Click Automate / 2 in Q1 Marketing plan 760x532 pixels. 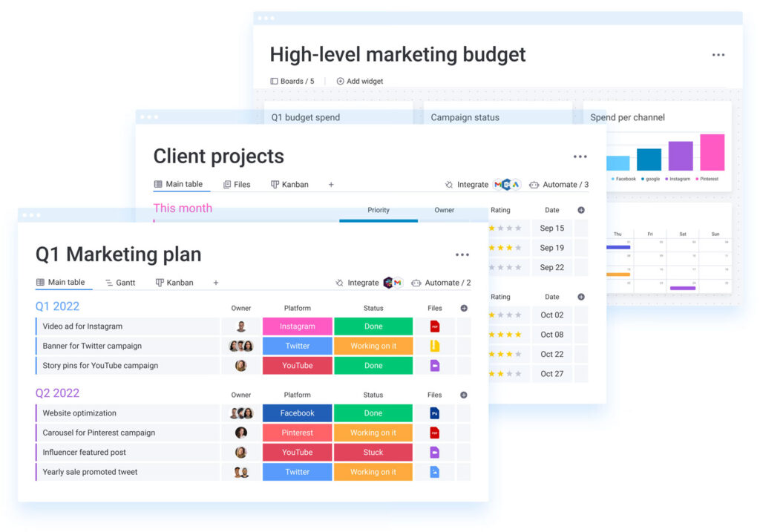click(441, 283)
